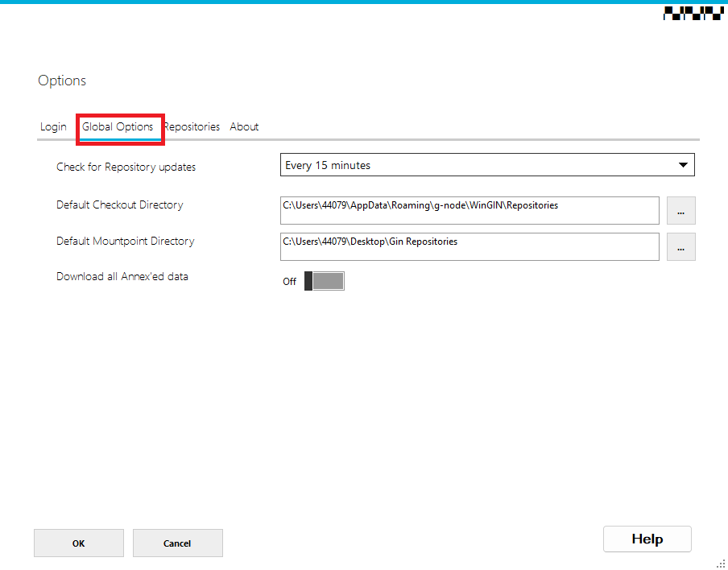Click the 'Options' dialog heading
This screenshot has height=570, width=728.
[x=62, y=81]
